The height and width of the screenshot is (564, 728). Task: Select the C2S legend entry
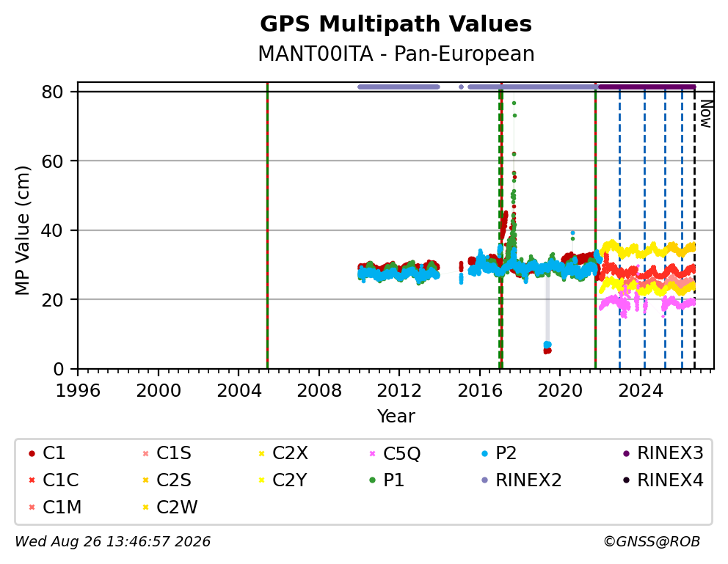pyautogui.click(x=167, y=480)
